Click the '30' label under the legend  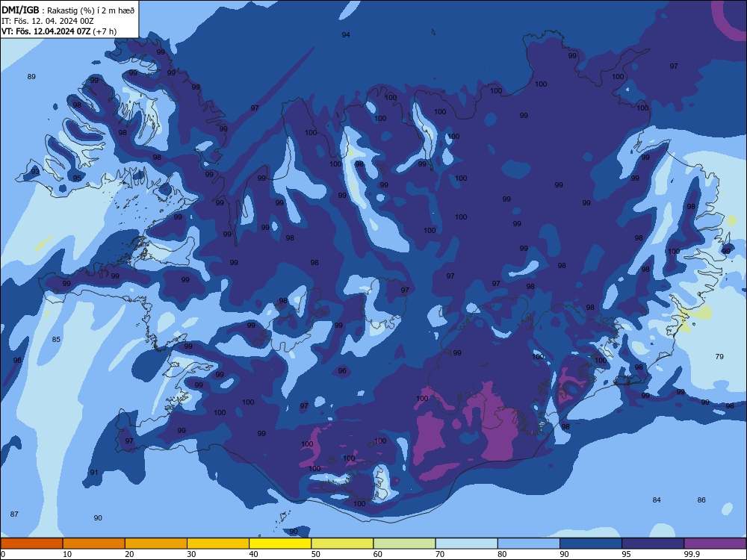coord(191,554)
